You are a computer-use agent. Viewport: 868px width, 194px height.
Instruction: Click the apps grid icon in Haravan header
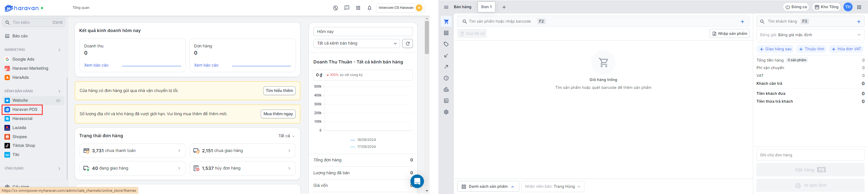358,8
